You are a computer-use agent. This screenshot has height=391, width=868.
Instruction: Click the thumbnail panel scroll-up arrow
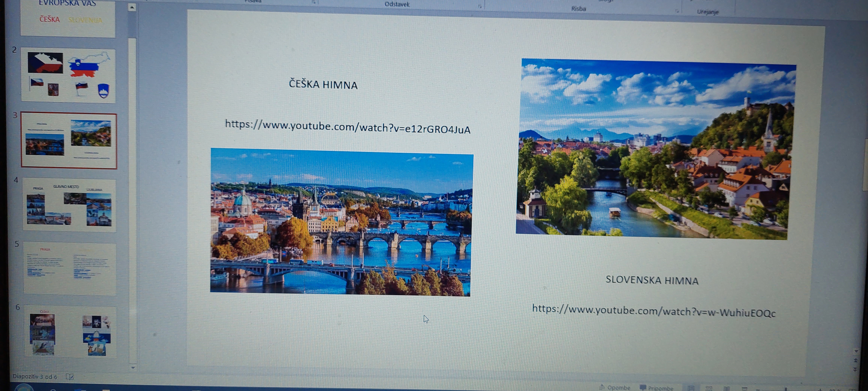click(132, 7)
